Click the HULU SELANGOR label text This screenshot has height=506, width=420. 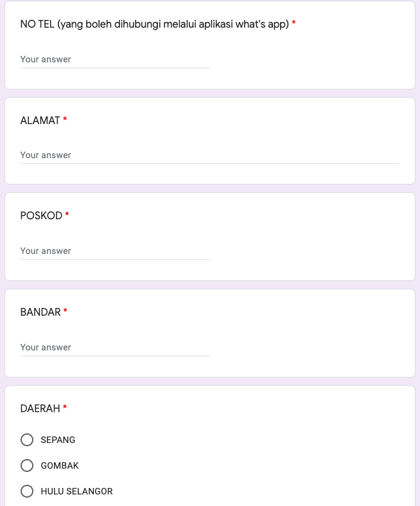tap(76, 491)
